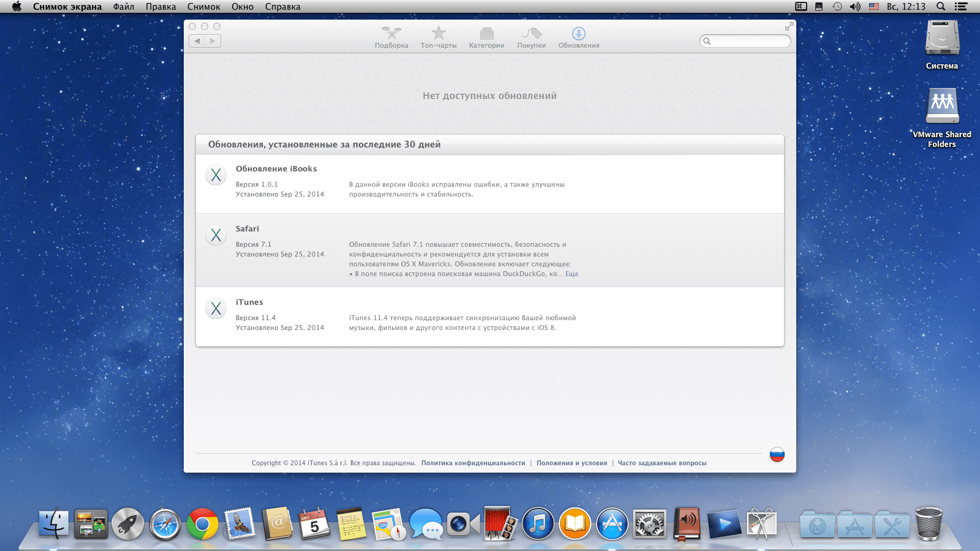Open the Окно menu
The height and width of the screenshot is (551, 980).
[243, 7]
